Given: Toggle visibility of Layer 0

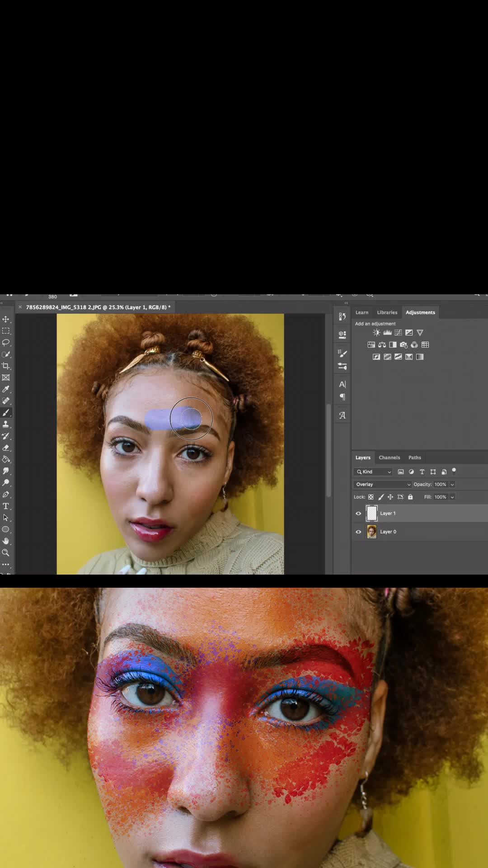Looking at the screenshot, I should tap(358, 532).
